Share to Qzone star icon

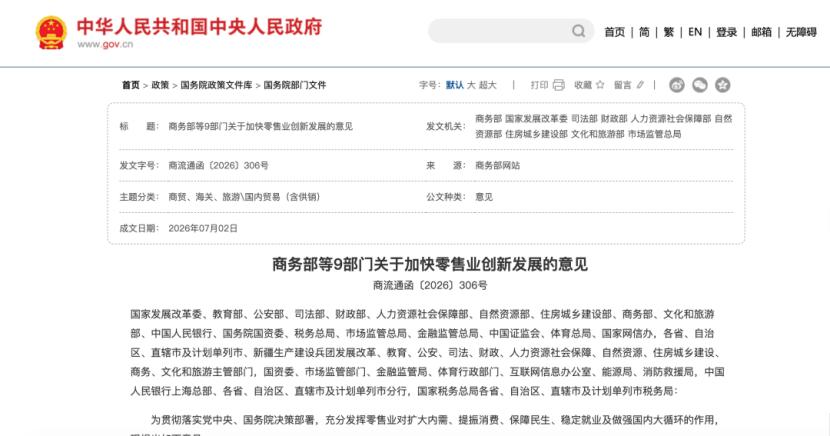click(723, 85)
